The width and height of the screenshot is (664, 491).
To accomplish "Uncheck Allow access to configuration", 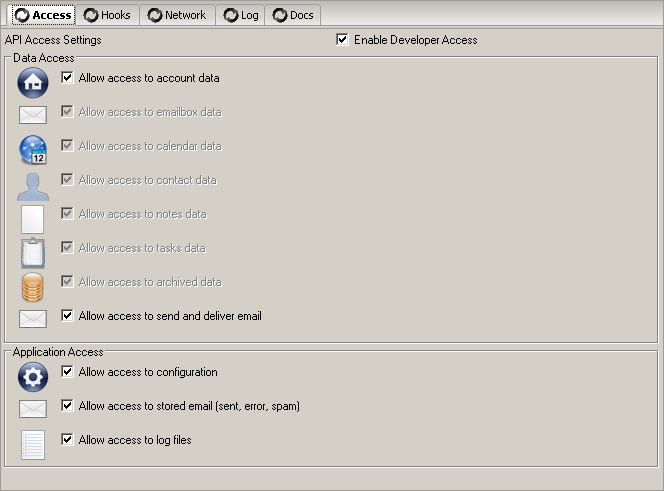I will tap(67, 372).
